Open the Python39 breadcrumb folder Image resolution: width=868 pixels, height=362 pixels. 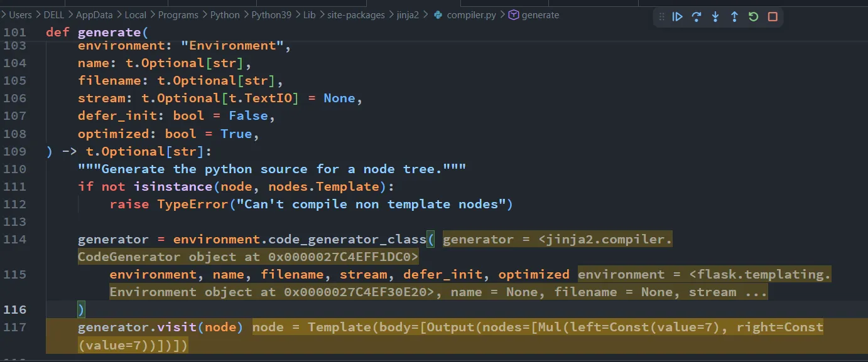(271, 15)
